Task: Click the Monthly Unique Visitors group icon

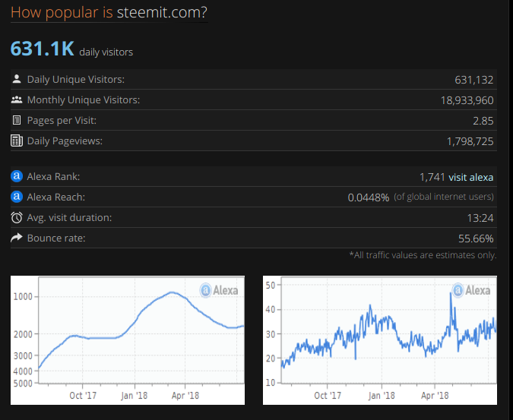Action: (x=17, y=99)
